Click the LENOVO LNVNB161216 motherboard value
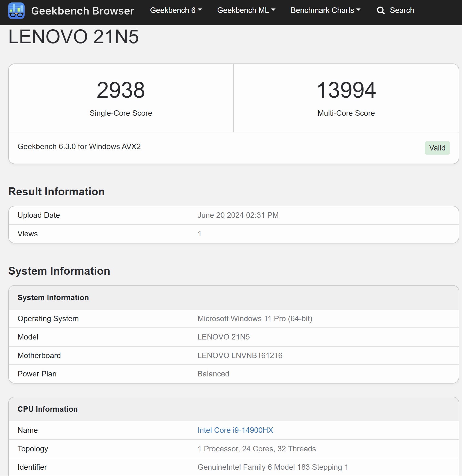The image size is (462, 476). point(240,356)
